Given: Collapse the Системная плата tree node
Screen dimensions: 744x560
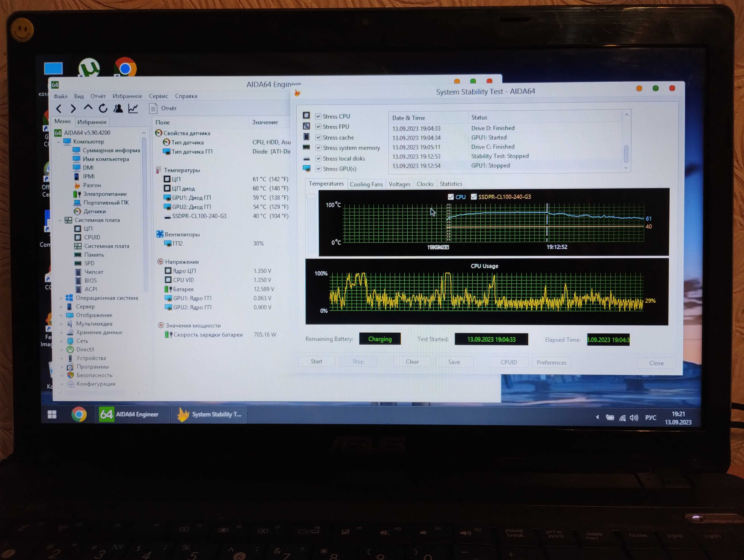Looking at the screenshot, I should pos(60,221).
